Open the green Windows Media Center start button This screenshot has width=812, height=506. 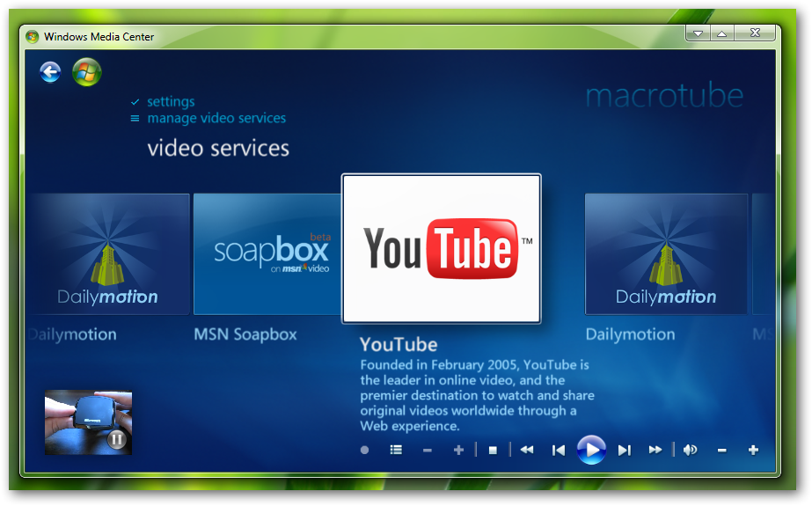[86, 72]
